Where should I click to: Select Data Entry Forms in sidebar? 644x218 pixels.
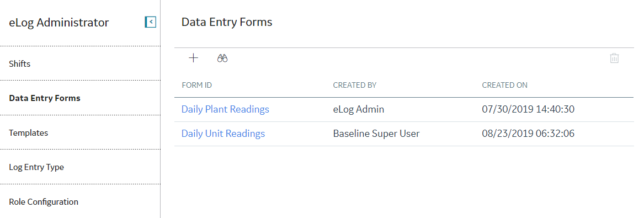pyautogui.click(x=45, y=98)
